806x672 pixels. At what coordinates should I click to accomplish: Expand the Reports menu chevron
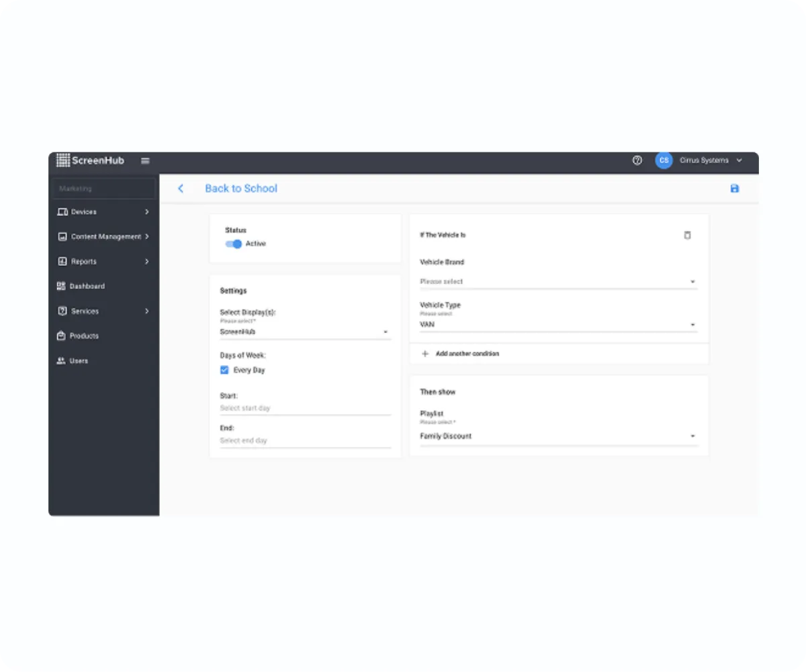(x=146, y=262)
